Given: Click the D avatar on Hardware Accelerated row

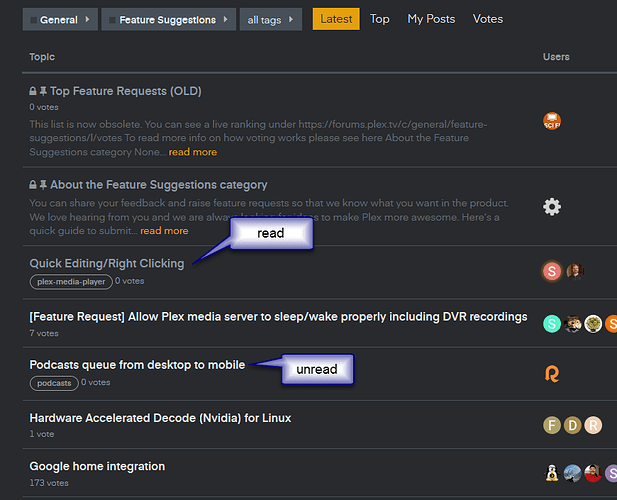Looking at the screenshot, I should tap(573, 425).
